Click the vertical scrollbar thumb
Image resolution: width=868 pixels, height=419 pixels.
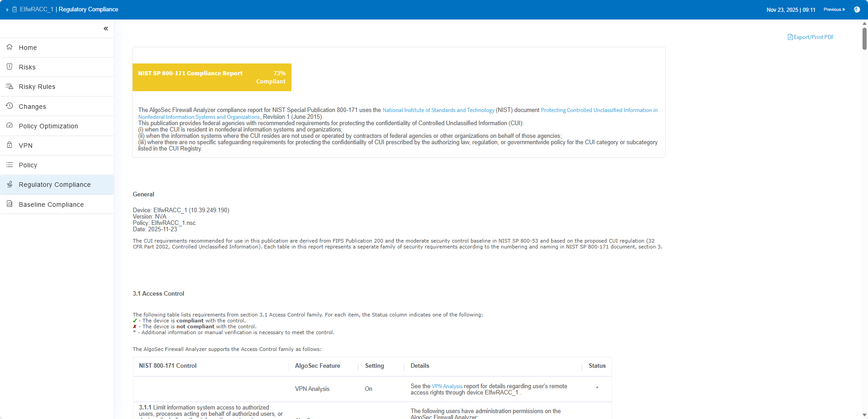click(x=864, y=39)
